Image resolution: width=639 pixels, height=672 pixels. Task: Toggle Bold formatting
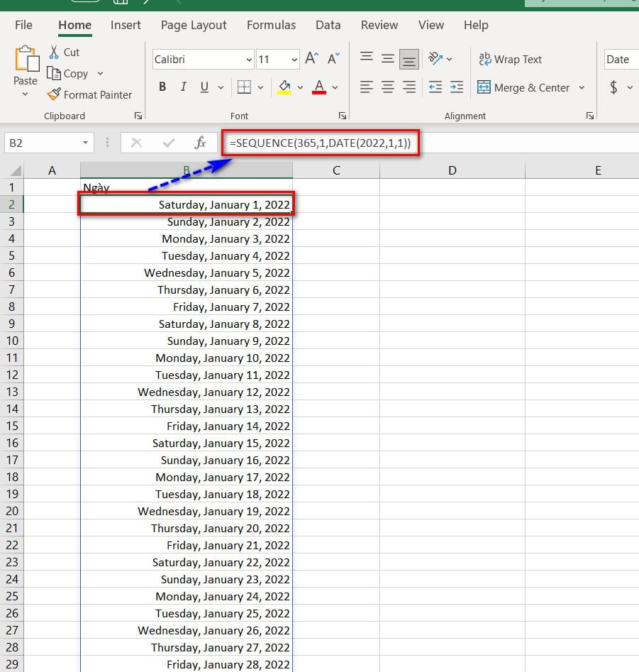pos(162,87)
